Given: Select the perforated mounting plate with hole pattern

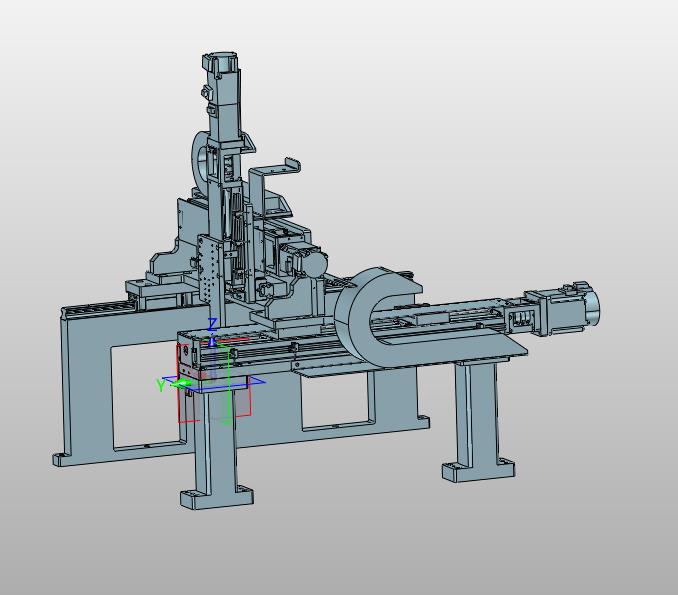Looking at the screenshot, I should pyautogui.click(x=210, y=272).
